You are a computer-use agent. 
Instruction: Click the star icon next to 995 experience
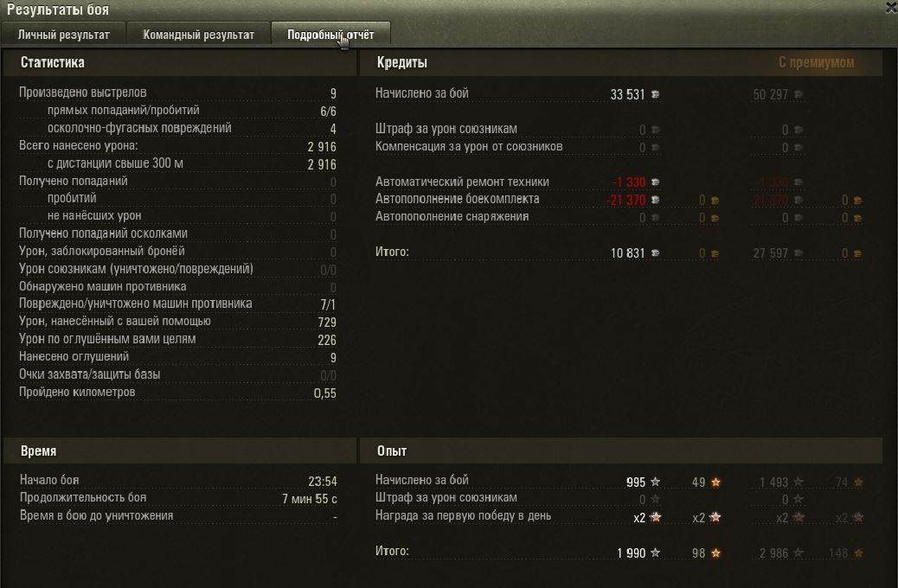point(655,483)
